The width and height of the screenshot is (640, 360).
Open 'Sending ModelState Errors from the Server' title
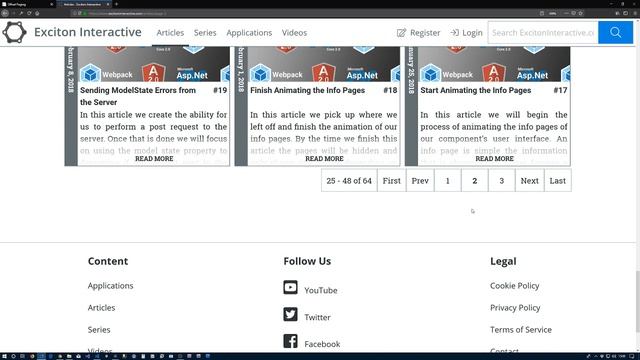point(138,96)
